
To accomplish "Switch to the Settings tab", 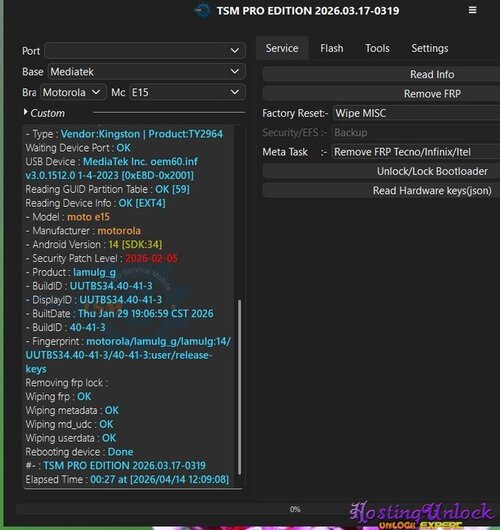I will 430,48.
